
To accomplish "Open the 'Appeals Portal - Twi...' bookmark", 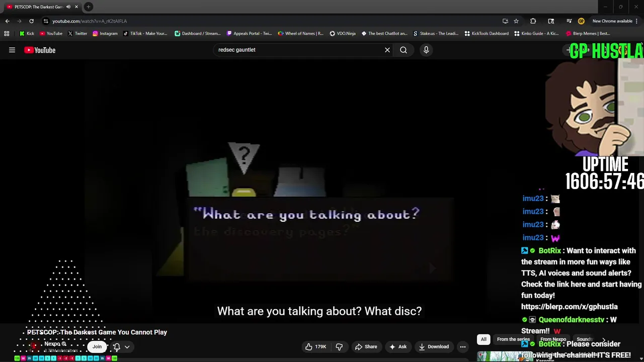I will (x=249, y=34).
